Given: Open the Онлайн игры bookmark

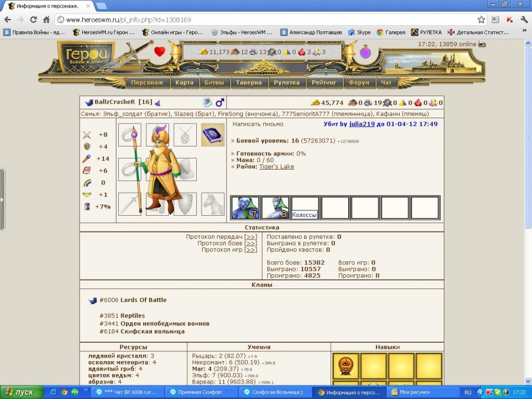Looking at the screenshot, I should 173,33.
